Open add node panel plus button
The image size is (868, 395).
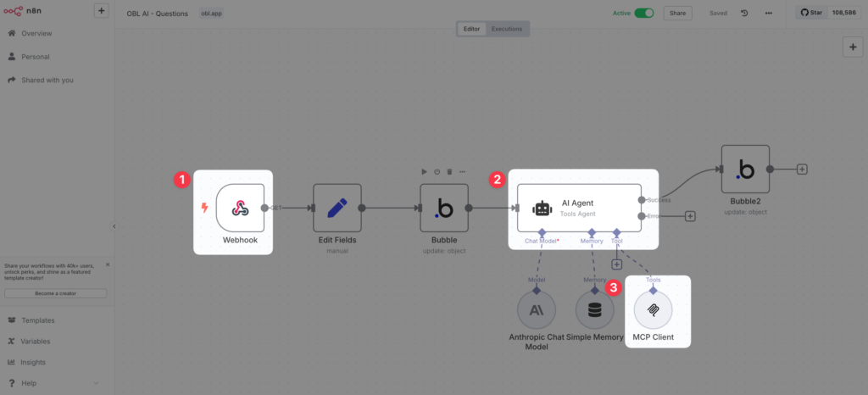[x=853, y=47]
